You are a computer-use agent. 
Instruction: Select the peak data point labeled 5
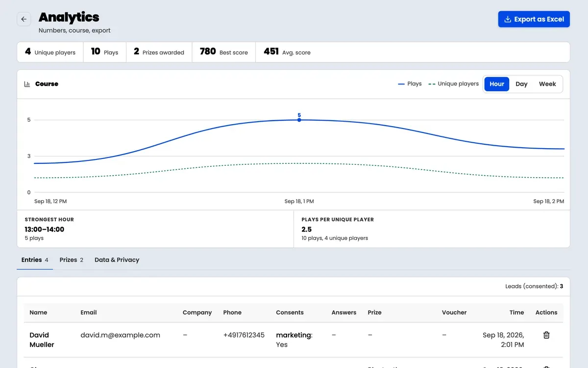click(x=299, y=120)
